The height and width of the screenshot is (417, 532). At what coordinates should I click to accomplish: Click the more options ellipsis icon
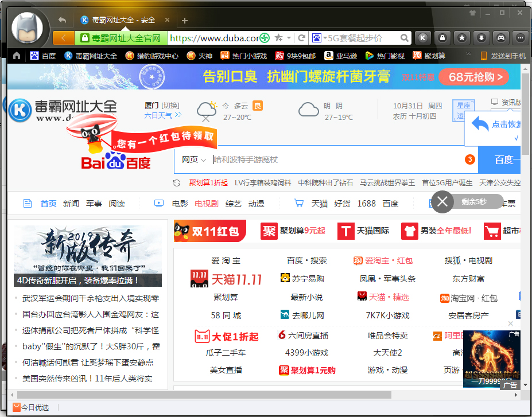point(520,37)
